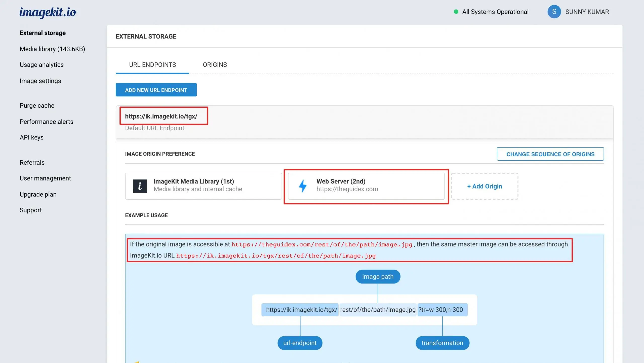Click the Web Server lightning icon
The height and width of the screenshot is (363, 644).
click(303, 186)
